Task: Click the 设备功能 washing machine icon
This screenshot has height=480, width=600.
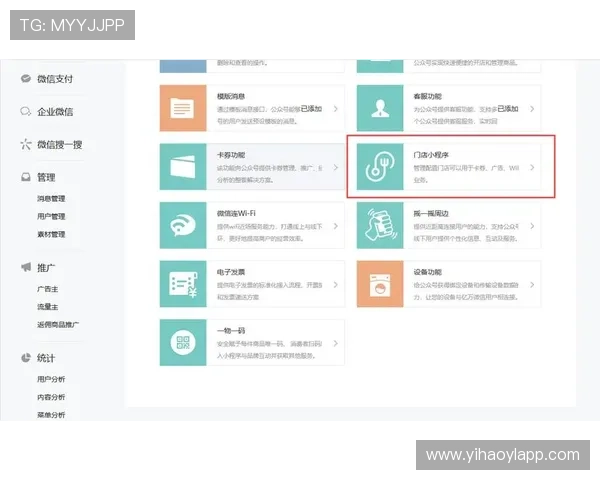Action: click(x=380, y=284)
